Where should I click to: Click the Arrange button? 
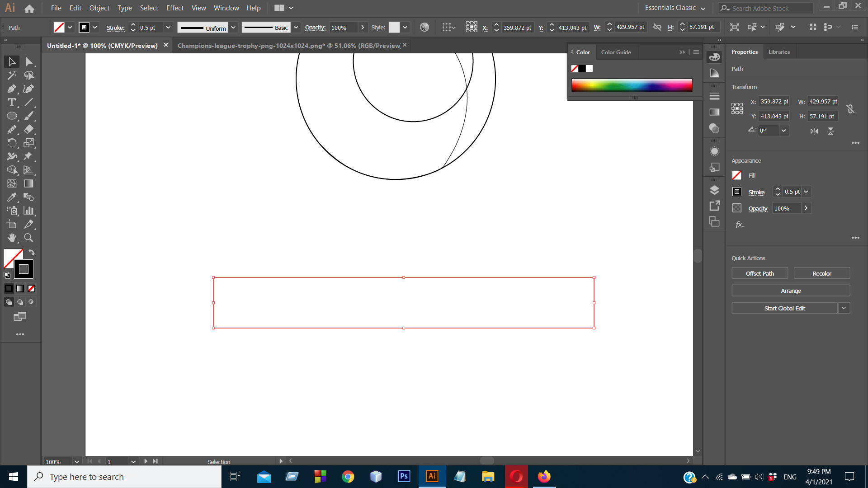(x=791, y=291)
